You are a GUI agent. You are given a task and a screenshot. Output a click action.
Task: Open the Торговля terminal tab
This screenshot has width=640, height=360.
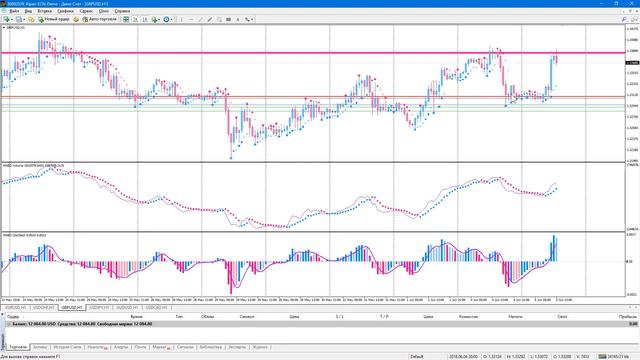pyautogui.click(x=18, y=347)
